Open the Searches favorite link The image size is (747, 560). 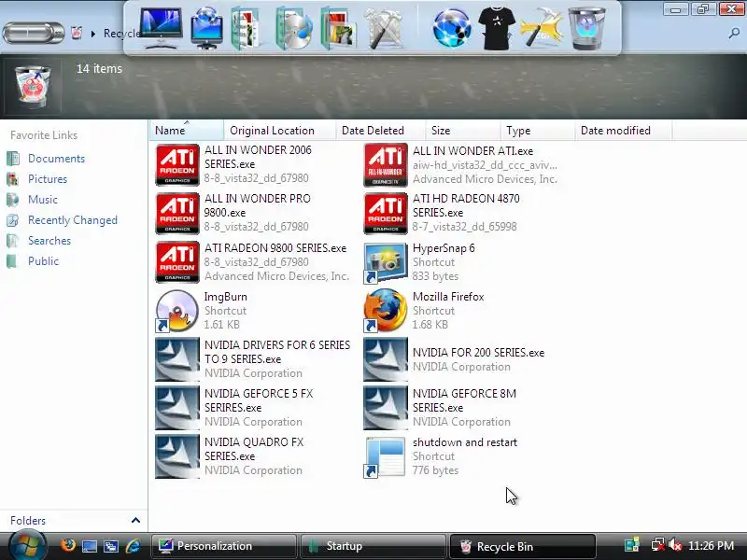49,241
